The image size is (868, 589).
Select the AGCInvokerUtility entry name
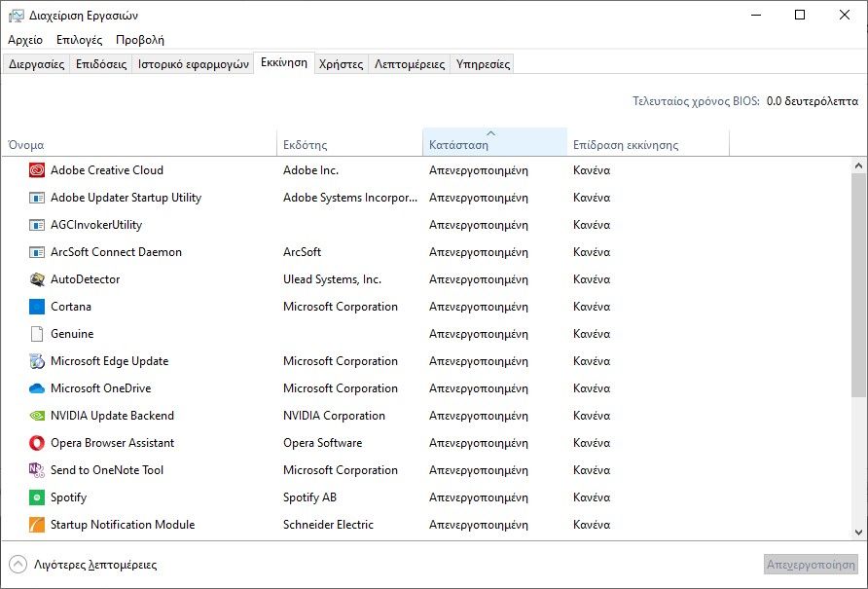click(96, 225)
